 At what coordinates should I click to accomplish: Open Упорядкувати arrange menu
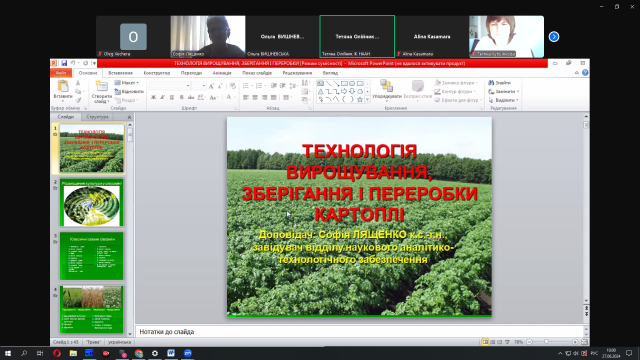coord(387,91)
